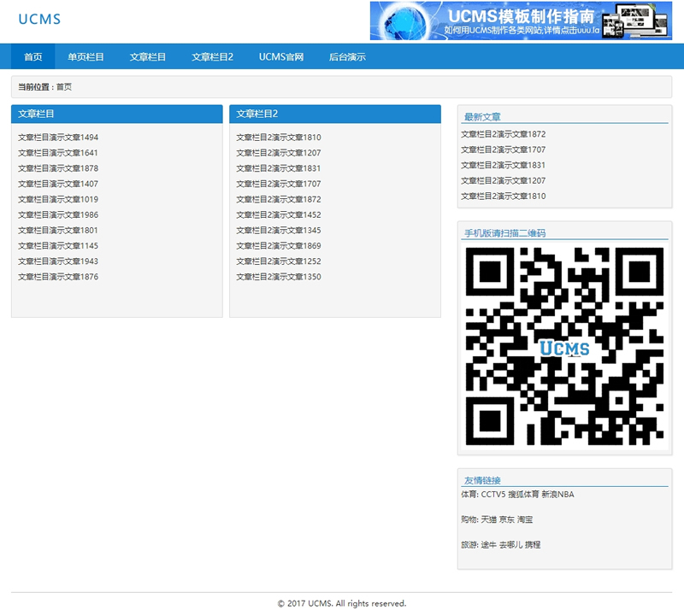Visit the CCTV5 friend link
Viewport: 684px width, 616px height.
pos(493,495)
